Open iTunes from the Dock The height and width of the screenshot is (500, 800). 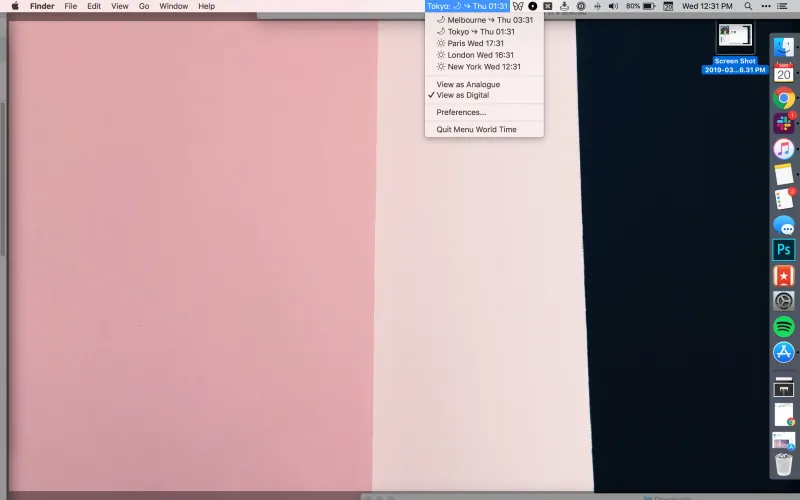coord(784,149)
